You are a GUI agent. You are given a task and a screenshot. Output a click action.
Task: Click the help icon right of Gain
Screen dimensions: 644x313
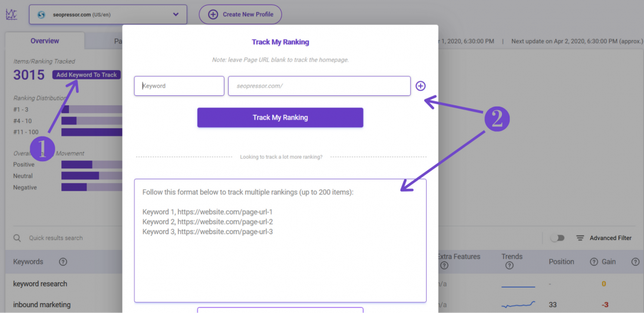pyautogui.click(x=635, y=262)
